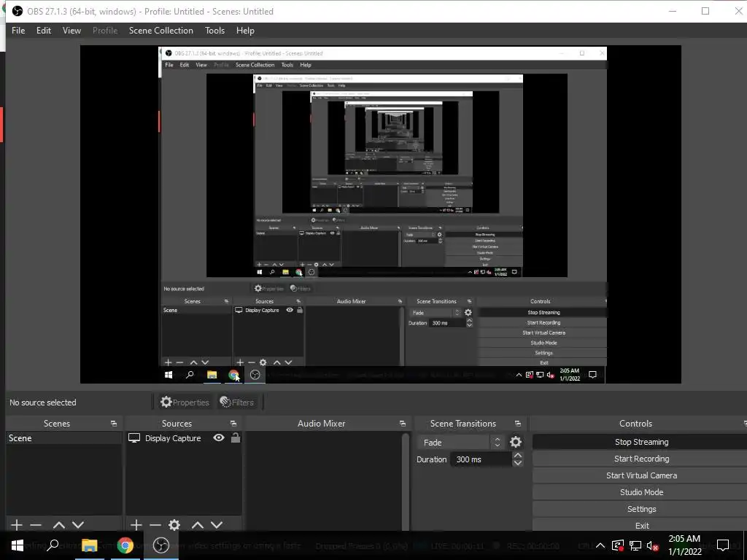Open the Edit menu
Viewport: 747px width, 560px height.
43,31
